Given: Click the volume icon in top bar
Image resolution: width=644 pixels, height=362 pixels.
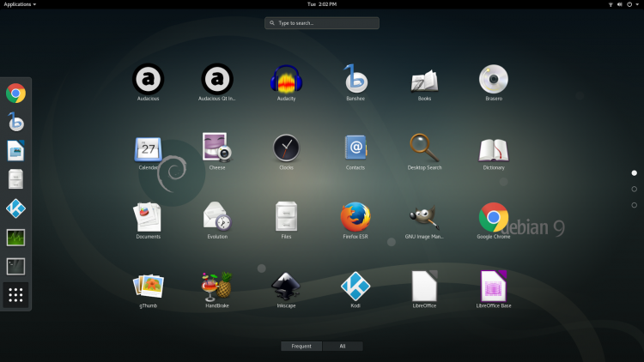Looking at the screenshot, I should tap(620, 4).
